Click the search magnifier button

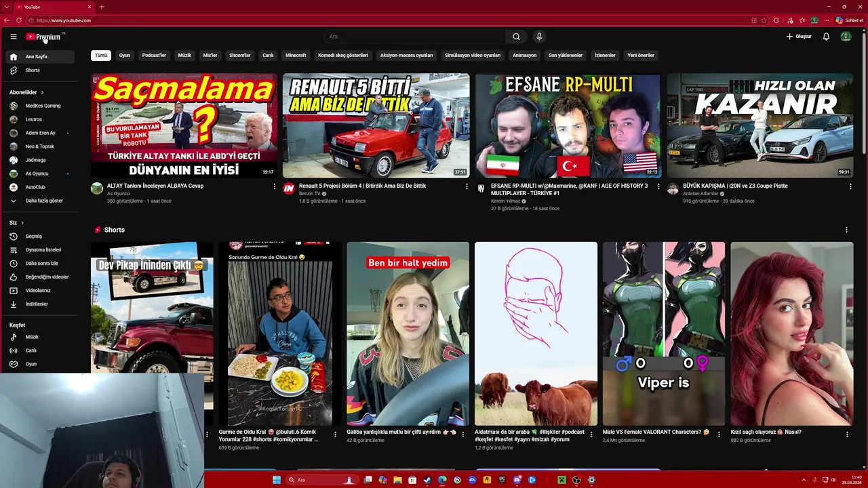tap(516, 37)
